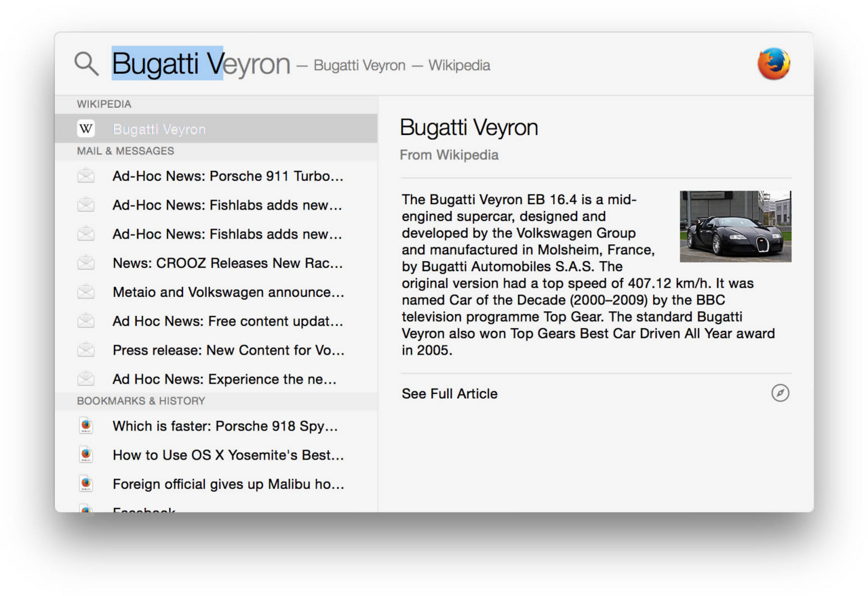Click the Wikipedia W icon
Viewport: 868px width, 596px height.
[85, 128]
